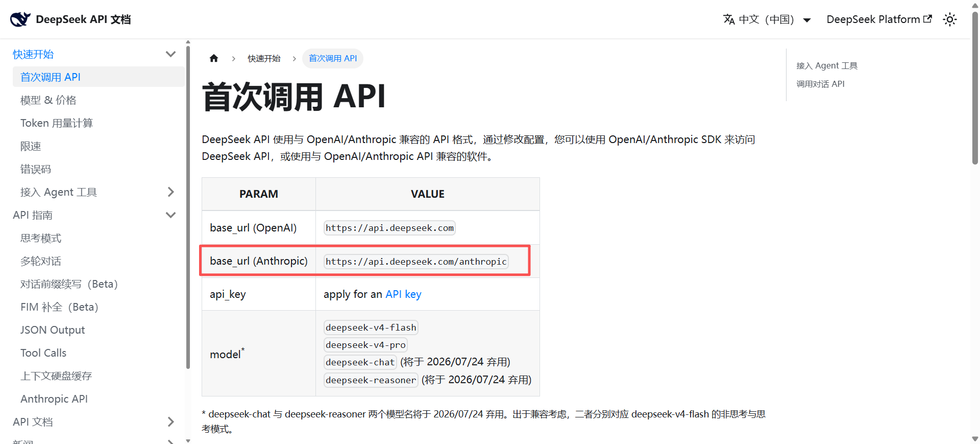Click the 首次调用 API breadcrumb pill

(333, 58)
